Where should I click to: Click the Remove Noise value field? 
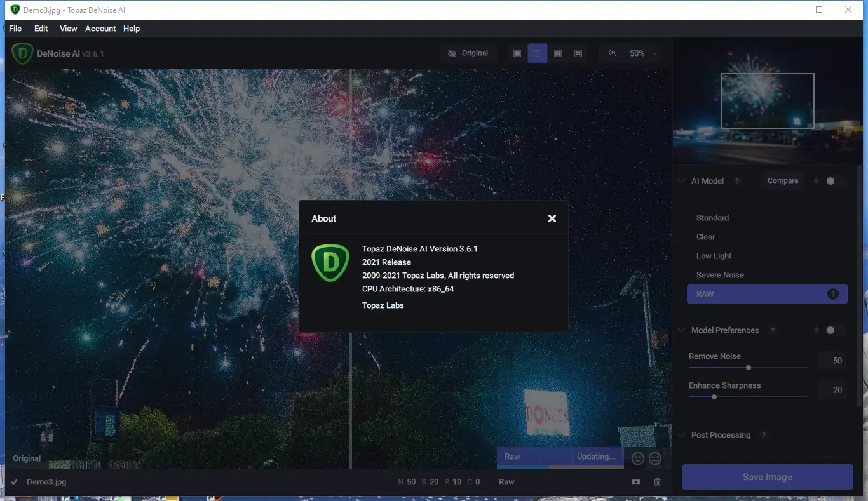(x=832, y=361)
